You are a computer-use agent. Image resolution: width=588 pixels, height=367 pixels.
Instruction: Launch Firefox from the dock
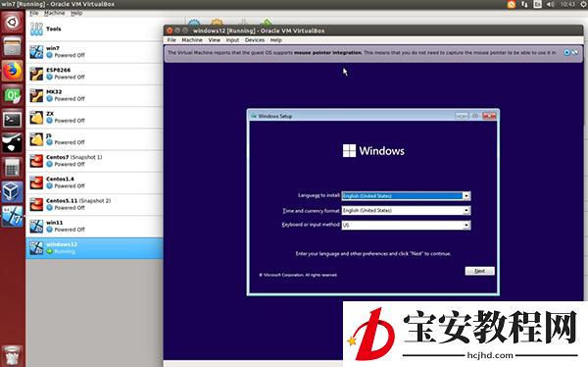tap(13, 71)
